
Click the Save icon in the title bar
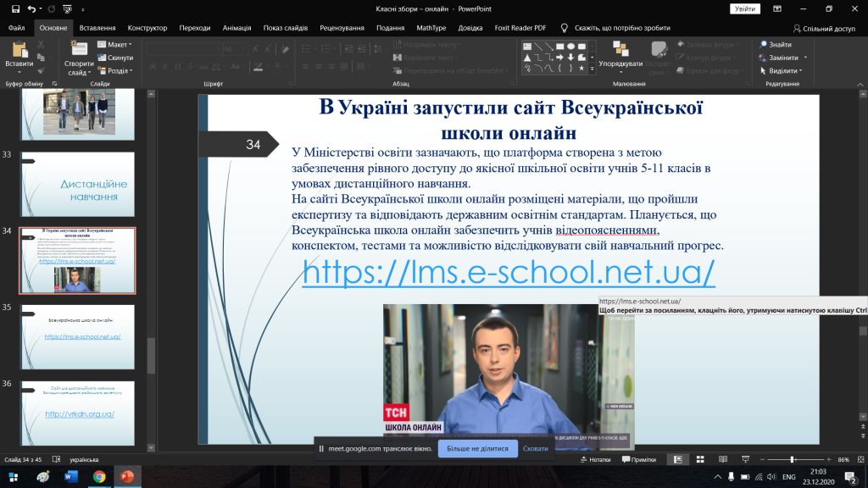[x=15, y=8]
